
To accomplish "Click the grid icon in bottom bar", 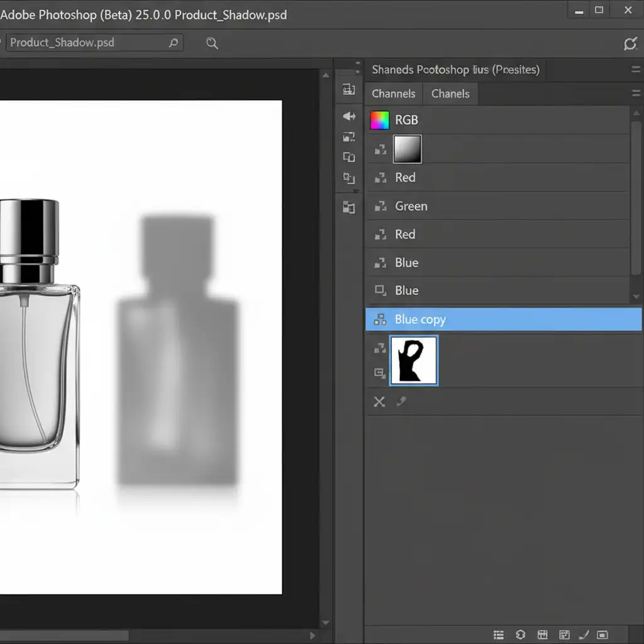I will [x=542, y=635].
